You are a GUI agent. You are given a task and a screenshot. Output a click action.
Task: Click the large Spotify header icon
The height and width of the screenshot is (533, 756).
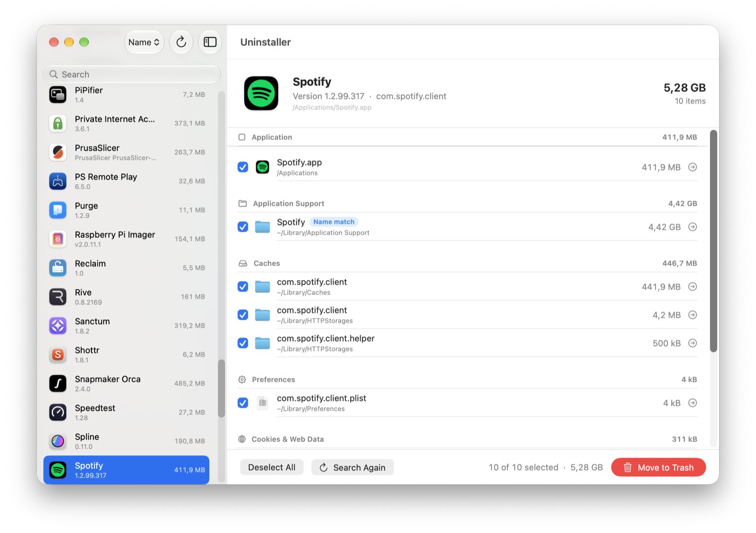(x=261, y=93)
